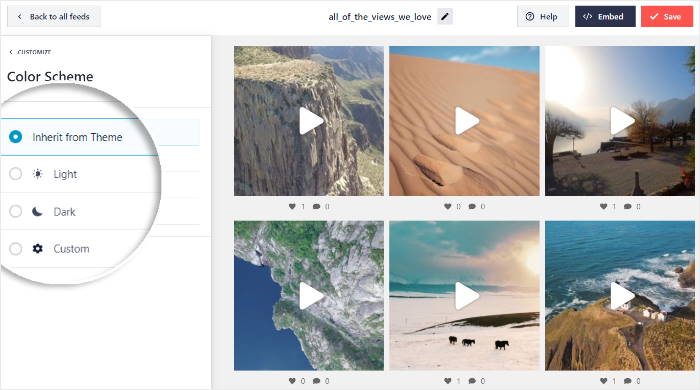
Task: Select the Custom color scheme radio
Action: click(16, 249)
